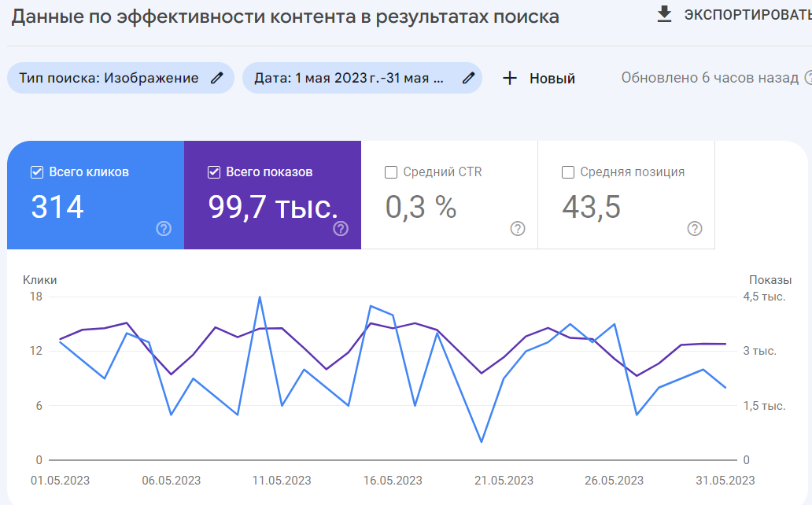Click the export download icon
Image resolution: width=812 pixels, height=505 pixels.
[663, 13]
